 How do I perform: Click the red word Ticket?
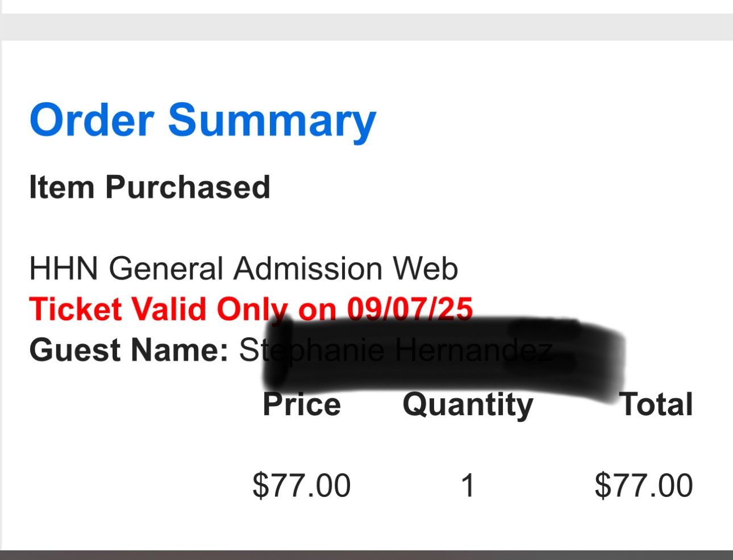(76, 310)
